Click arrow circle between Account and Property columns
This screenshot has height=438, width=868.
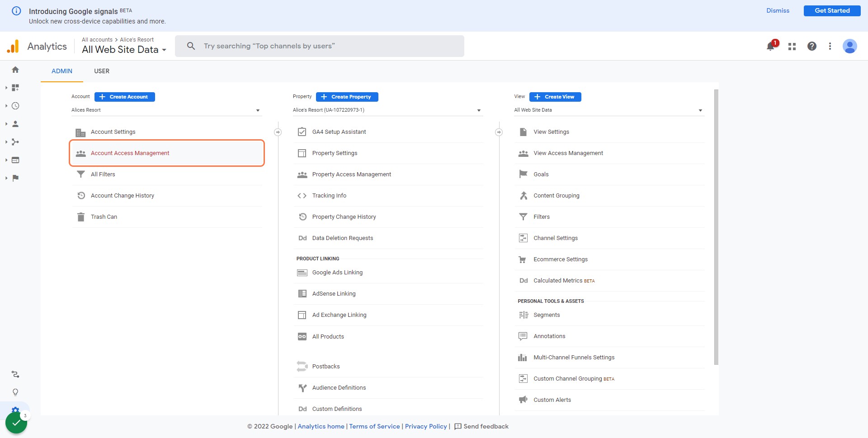[278, 132]
